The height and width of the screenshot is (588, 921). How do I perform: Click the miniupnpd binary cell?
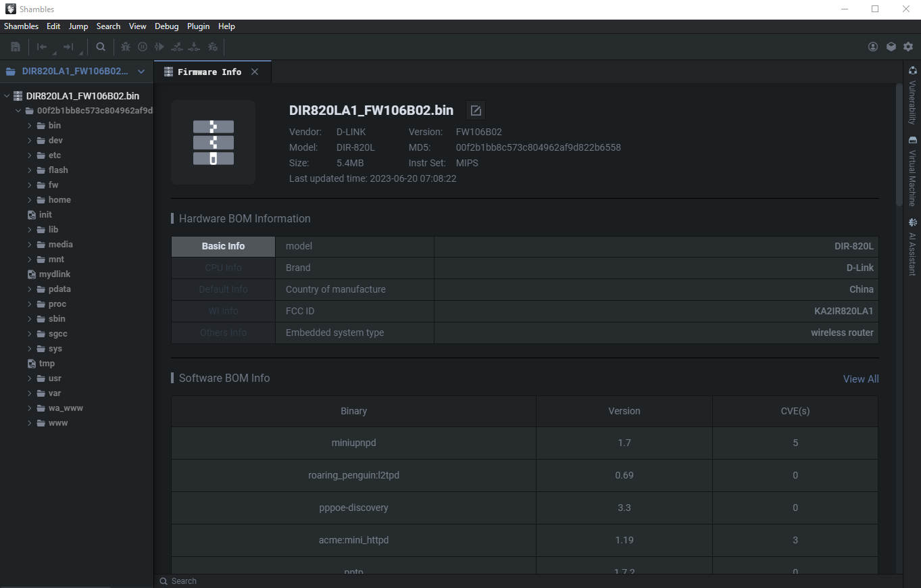353,443
